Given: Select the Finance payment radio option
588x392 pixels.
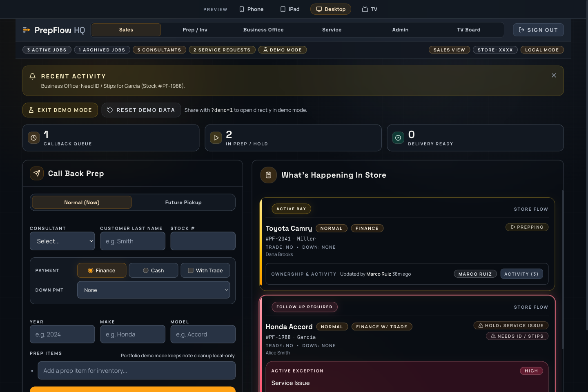Looking at the screenshot, I should [102, 270].
